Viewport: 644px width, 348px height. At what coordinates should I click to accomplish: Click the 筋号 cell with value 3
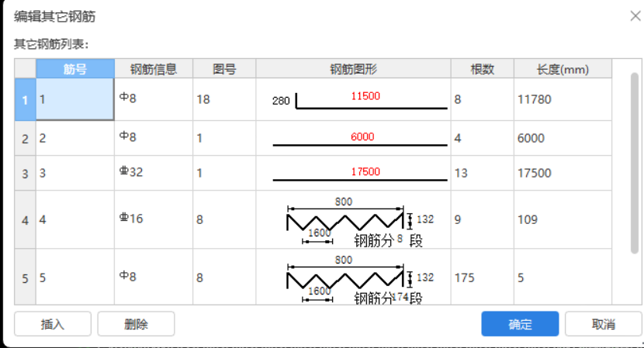click(75, 173)
